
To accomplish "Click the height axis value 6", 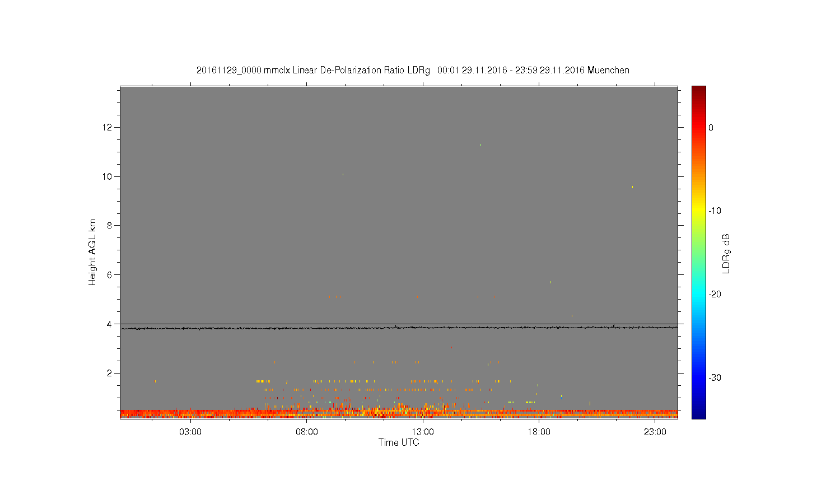I will pyautogui.click(x=110, y=275).
